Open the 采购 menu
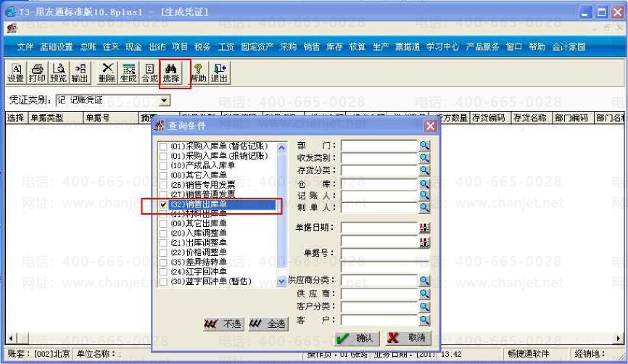 pyautogui.click(x=289, y=47)
